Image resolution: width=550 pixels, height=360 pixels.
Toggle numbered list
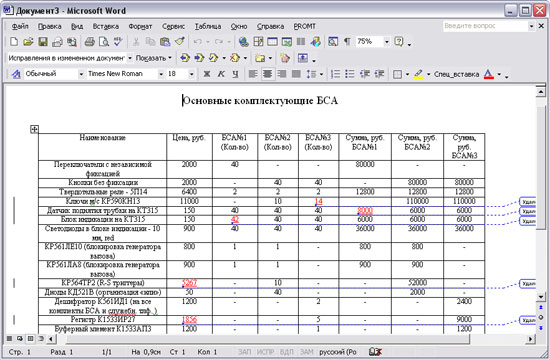point(336,74)
